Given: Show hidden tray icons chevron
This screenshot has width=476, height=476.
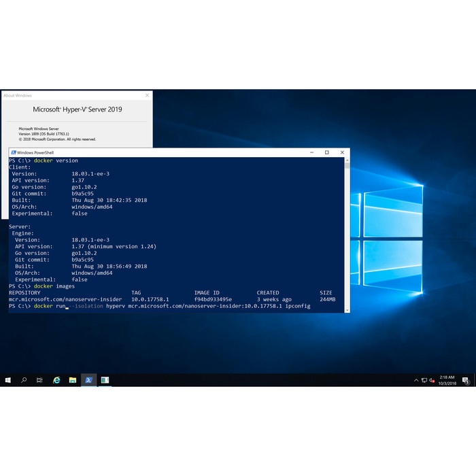Looking at the screenshot, I should (416, 380).
